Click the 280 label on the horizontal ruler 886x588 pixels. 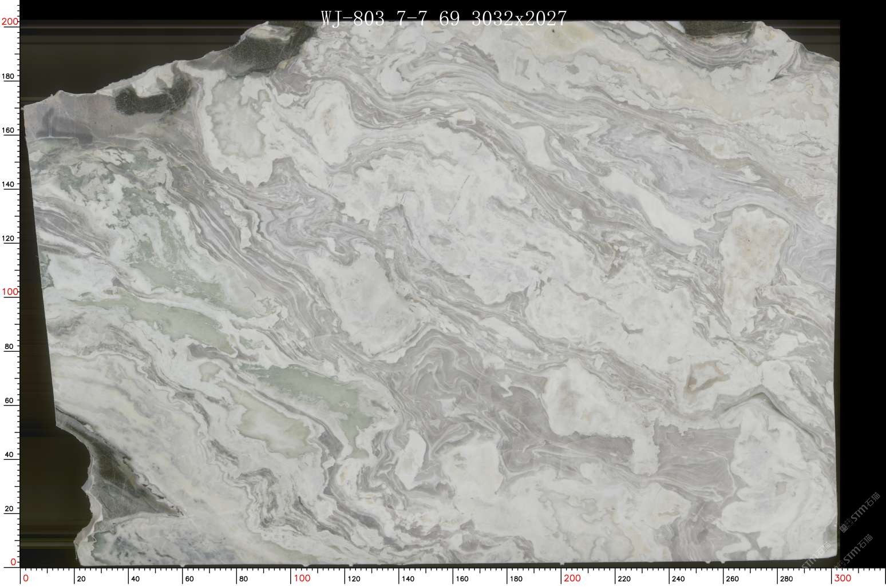click(786, 579)
